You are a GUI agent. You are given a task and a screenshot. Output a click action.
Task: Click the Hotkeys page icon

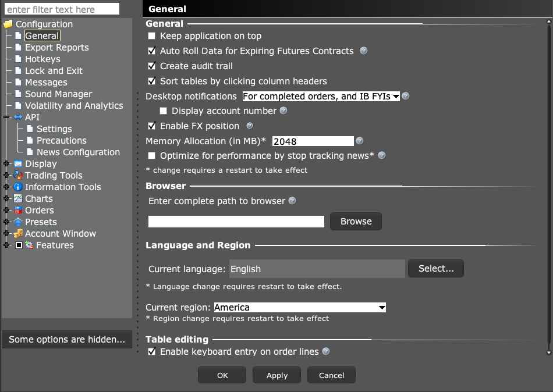[x=19, y=59]
